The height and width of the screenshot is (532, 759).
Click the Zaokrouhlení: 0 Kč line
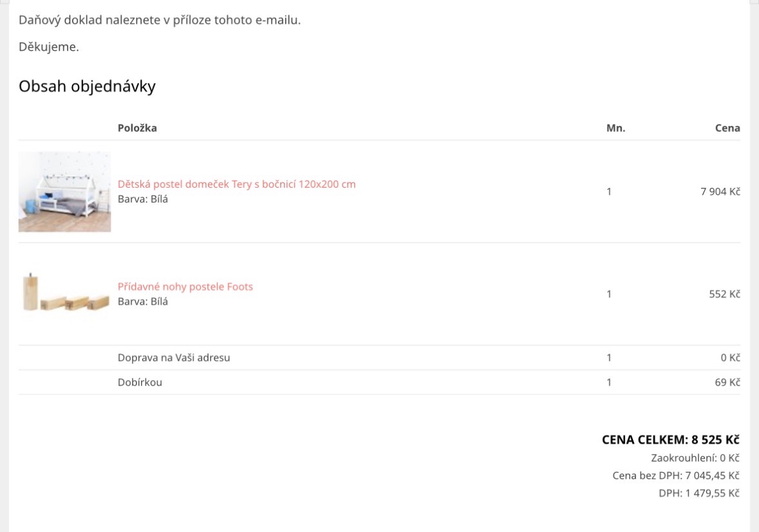point(695,458)
